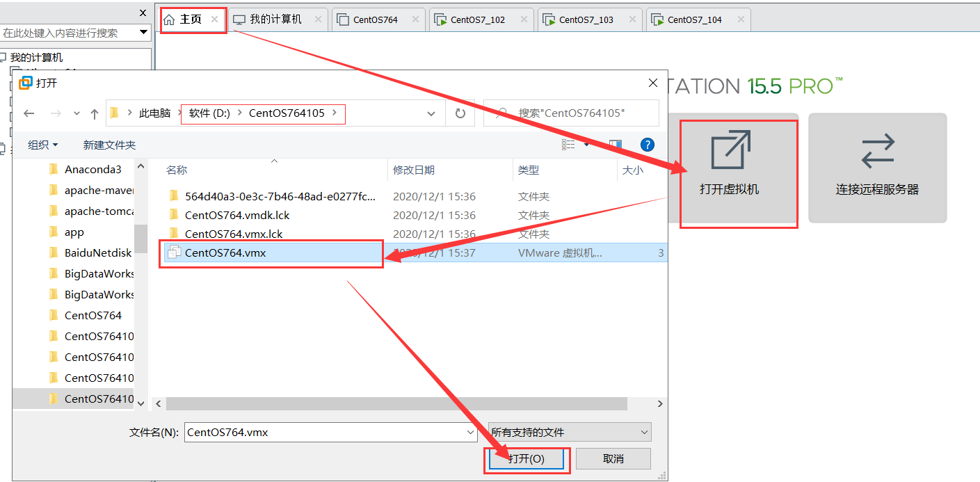Select BaiduNetdisk in the folder tree

pos(98,252)
